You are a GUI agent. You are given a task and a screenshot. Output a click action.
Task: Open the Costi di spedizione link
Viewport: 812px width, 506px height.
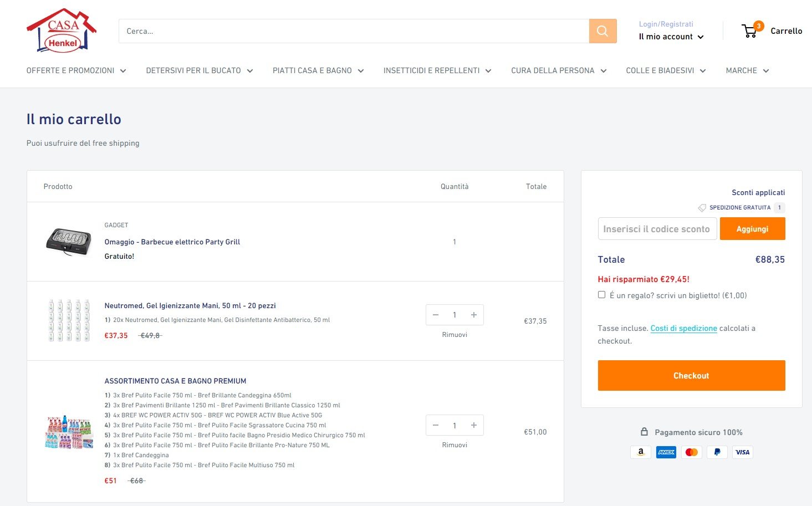[683, 328]
